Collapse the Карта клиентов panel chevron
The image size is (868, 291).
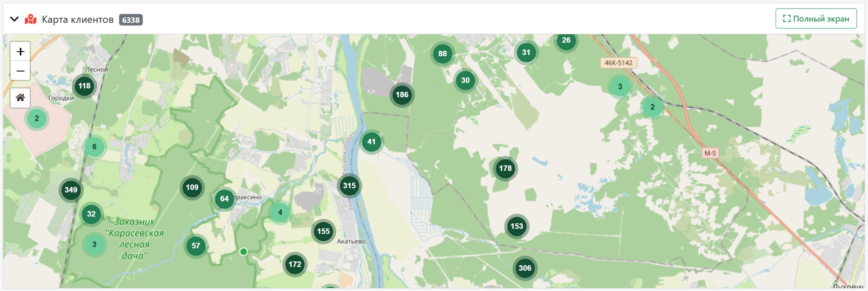point(14,19)
